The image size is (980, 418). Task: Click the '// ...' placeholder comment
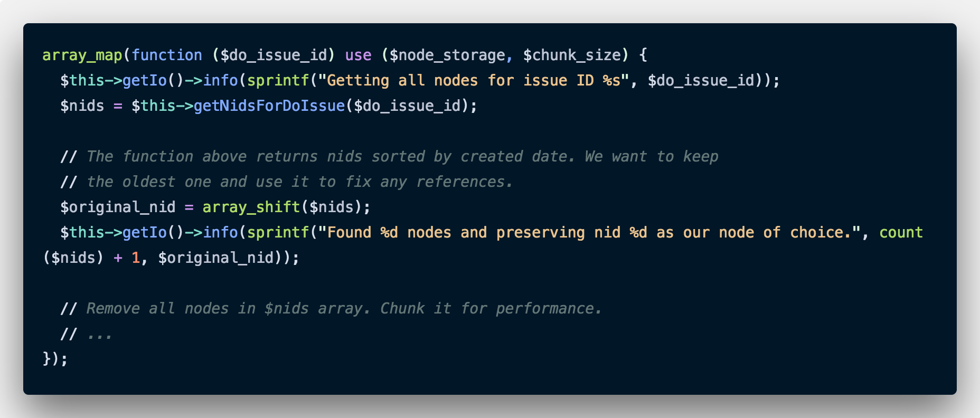86,334
